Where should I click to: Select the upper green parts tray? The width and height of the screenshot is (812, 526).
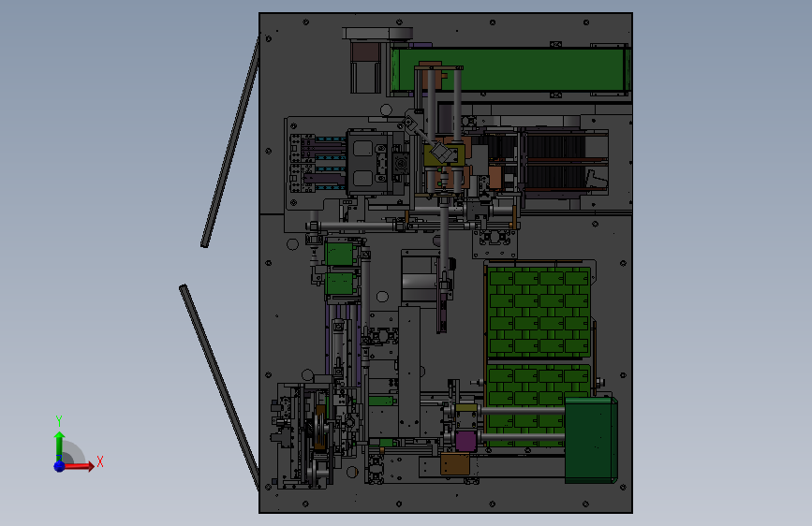(539, 313)
